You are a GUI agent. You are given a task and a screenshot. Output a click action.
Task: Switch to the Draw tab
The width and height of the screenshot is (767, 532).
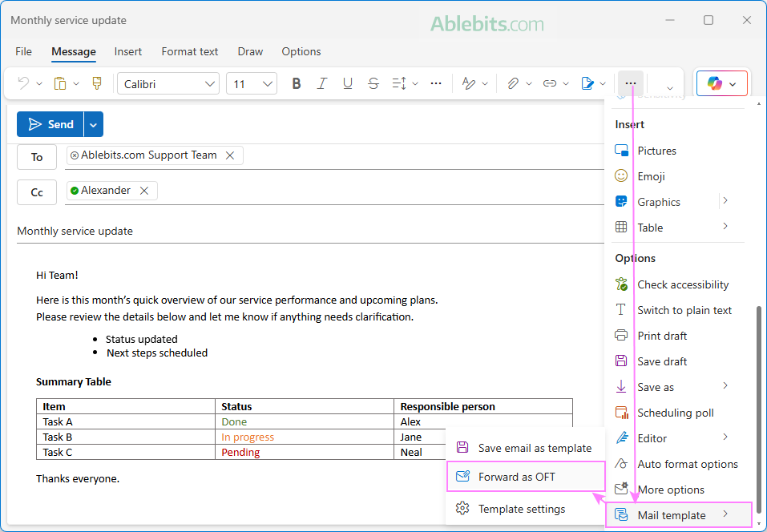click(x=249, y=51)
